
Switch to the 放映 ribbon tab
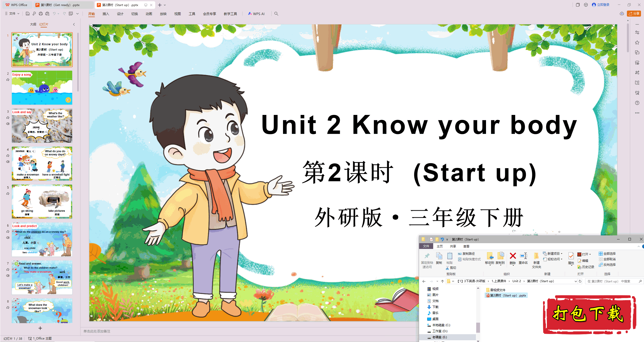pos(163,14)
